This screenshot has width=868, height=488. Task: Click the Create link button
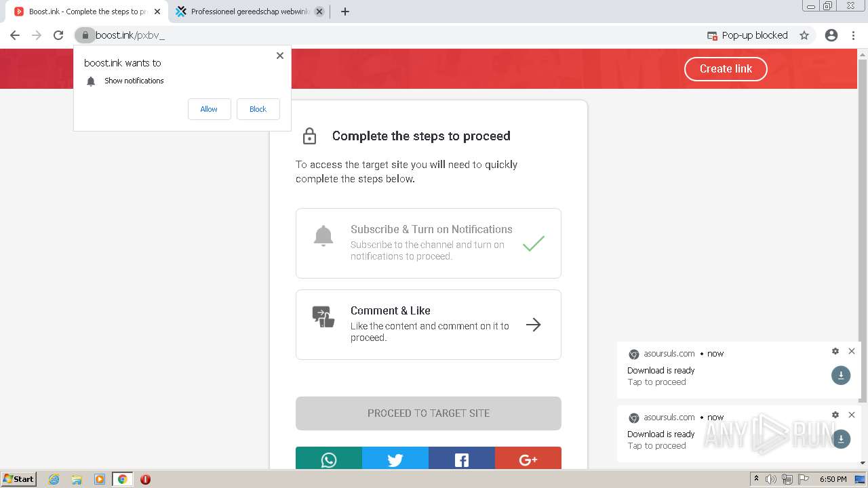726,68
